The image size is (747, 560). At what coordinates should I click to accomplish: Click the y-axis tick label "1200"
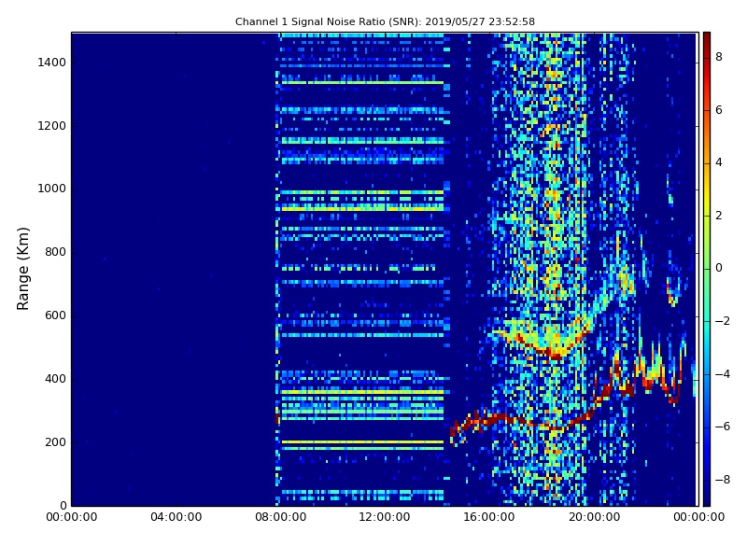[x=52, y=126]
